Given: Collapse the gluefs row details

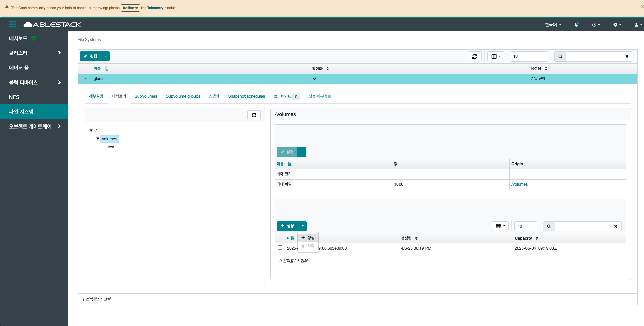Looking at the screenshot, I should (x=85, y=79).
